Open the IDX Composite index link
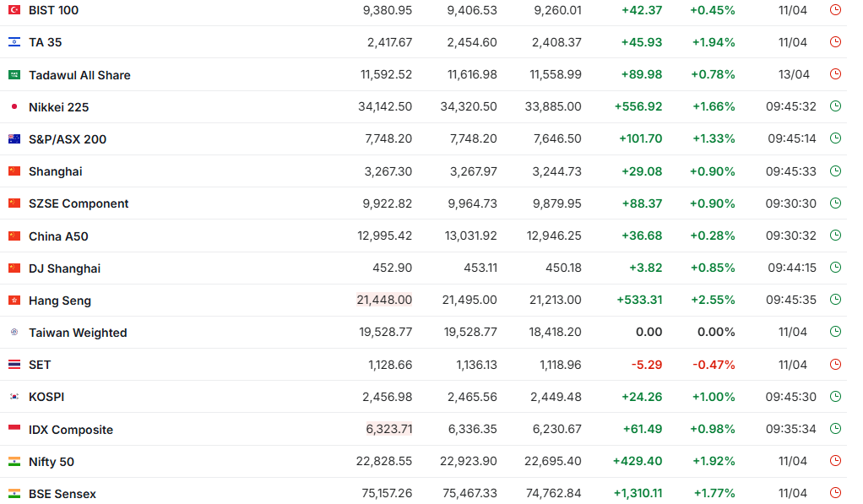This screenshot has height=504, width=863. (71, 430)
